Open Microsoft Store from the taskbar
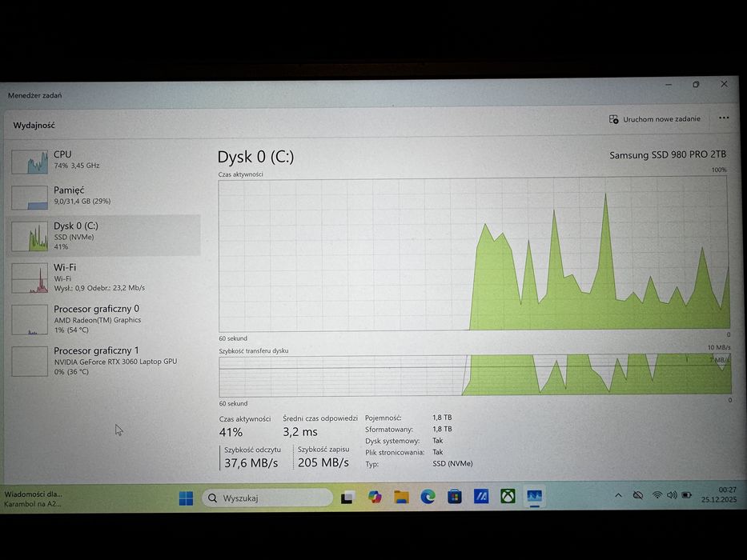The height and width of the screenshot is (560, 747). 455,497
